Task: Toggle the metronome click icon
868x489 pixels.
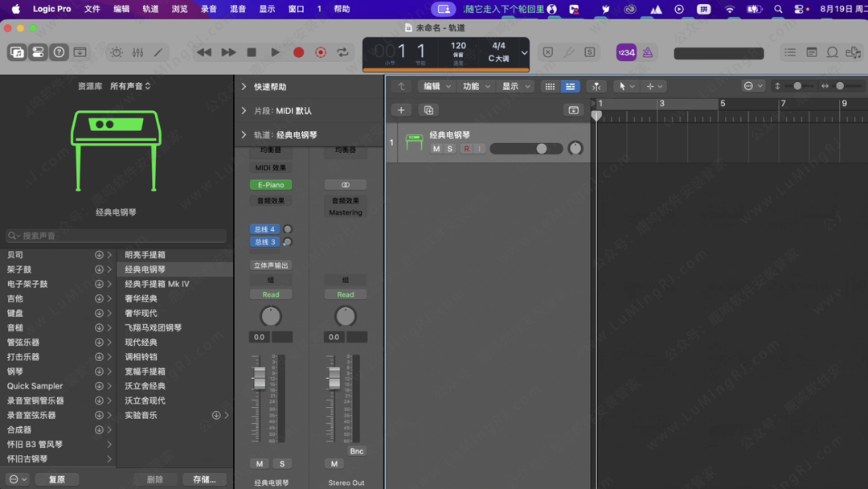Action: (x=648, y=52)
